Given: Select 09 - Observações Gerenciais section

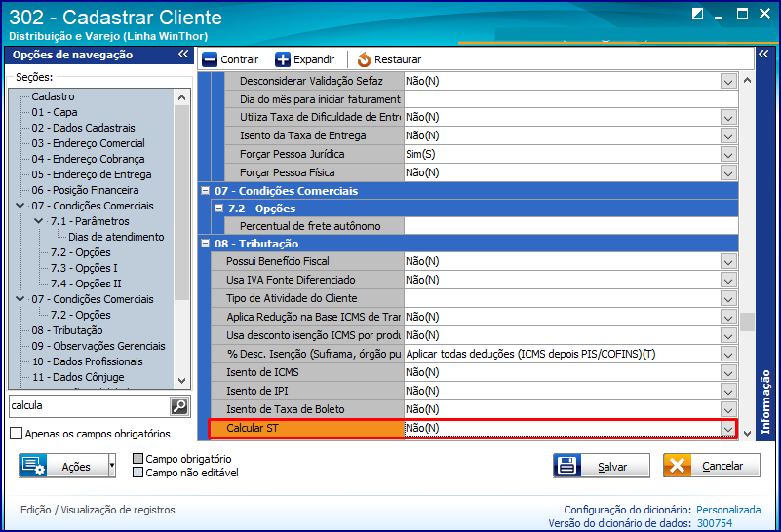Looking at the screenshot, I should tap(98, 346).
